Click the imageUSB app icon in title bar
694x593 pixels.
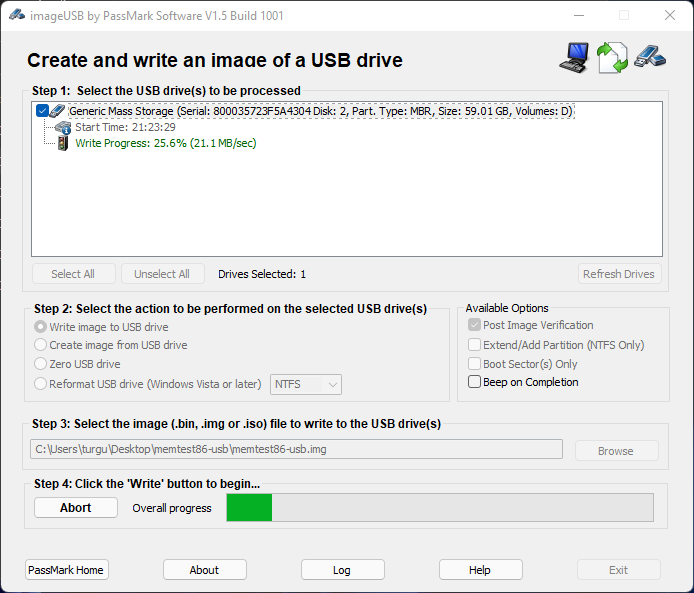pos(16,14)
